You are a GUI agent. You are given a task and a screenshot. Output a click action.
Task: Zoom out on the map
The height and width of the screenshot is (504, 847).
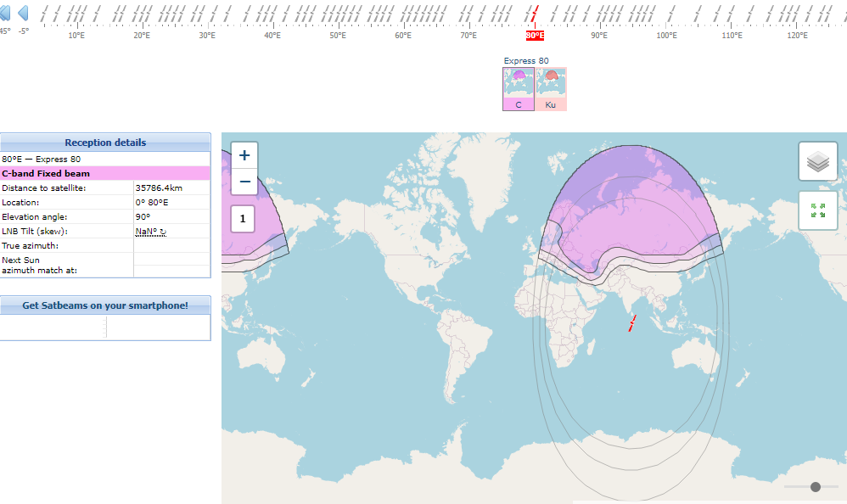[x=244, y=182]
